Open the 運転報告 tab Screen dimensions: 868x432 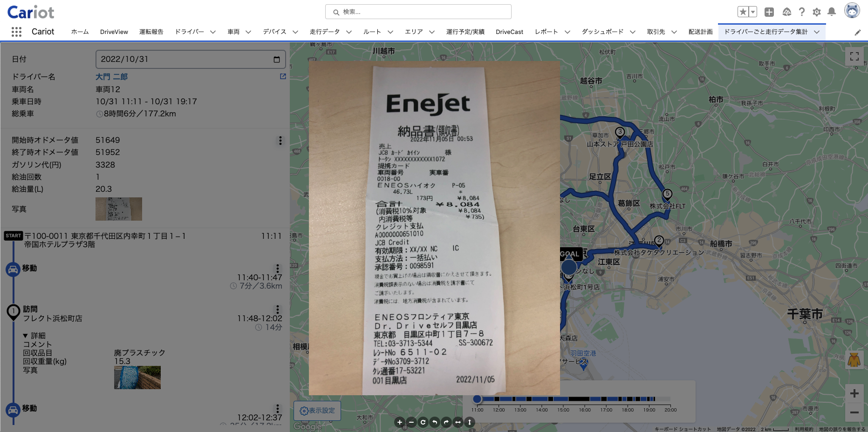pyautogui.click(x=151, y=32)
